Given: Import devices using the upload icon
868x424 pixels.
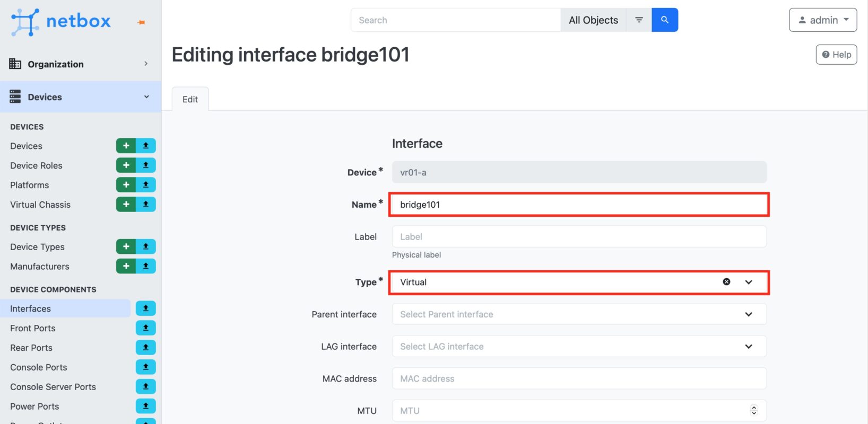Looking at the screenshot, I should click(x=146, y=146).
